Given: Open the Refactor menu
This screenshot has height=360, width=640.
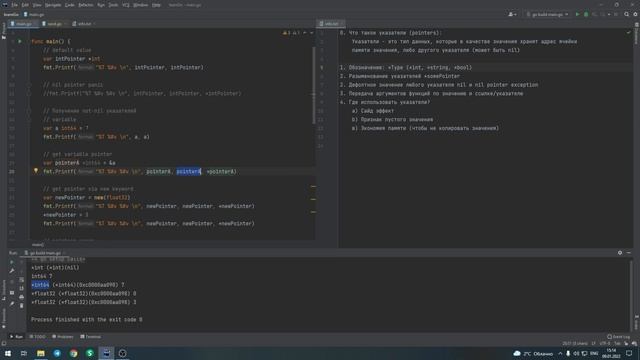Looking at the screenshot, I should (86, 5).
